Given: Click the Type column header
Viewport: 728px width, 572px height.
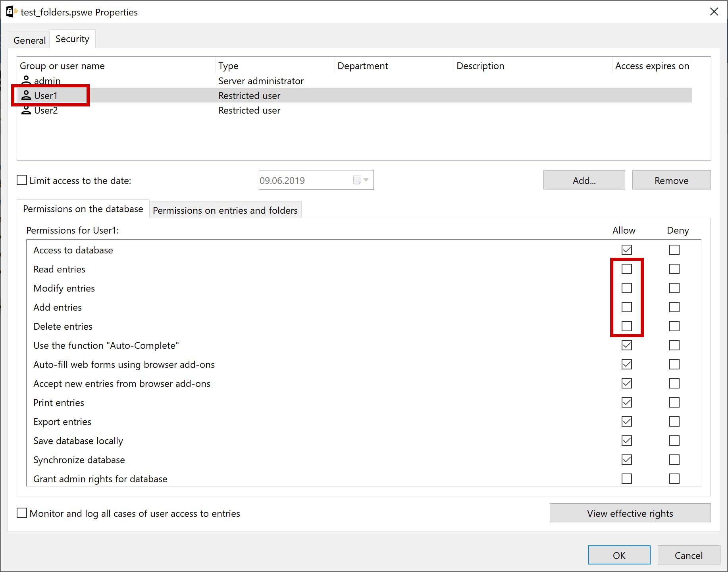Looking at the screenshot, I should coord(275,66).
